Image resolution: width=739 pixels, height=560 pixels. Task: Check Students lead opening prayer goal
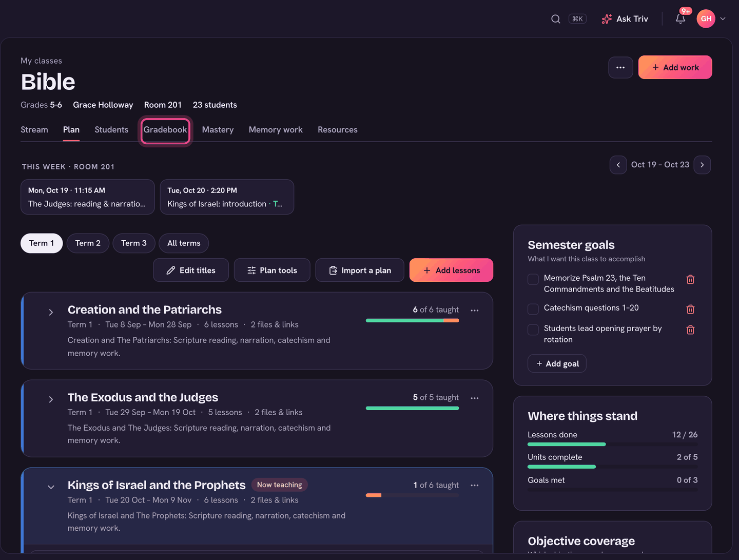(x=533, y=330)
